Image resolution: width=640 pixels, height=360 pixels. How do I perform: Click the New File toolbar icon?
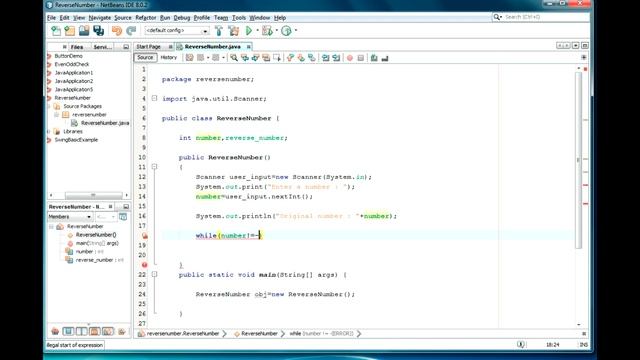click(56, 31)
